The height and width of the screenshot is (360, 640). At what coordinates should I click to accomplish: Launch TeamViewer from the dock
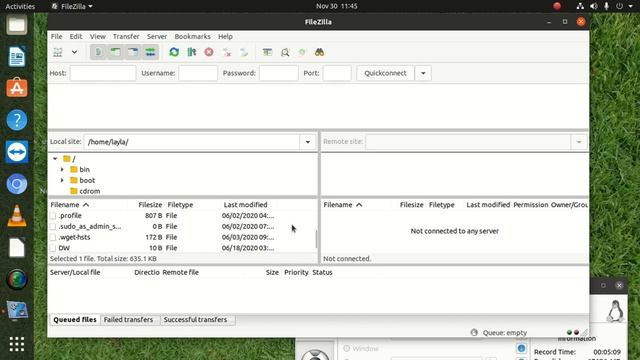[x=17, y=152]
